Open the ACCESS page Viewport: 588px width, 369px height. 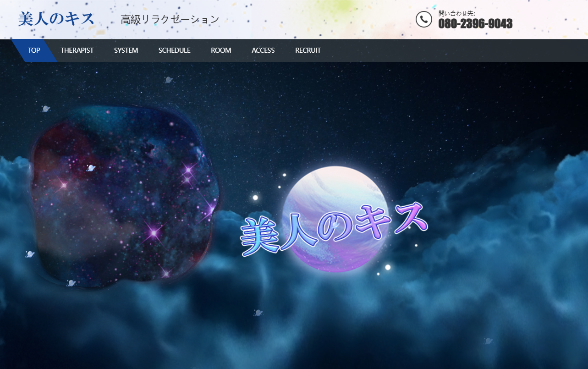[x=263, y=50]
